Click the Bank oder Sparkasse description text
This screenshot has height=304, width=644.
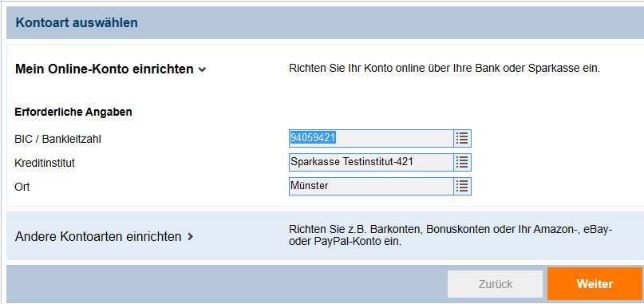click(444, 68)
